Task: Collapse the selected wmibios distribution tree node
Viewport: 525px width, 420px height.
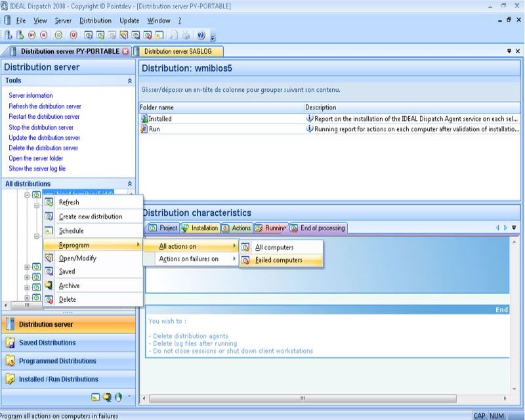Action: [x=27, y=195]
